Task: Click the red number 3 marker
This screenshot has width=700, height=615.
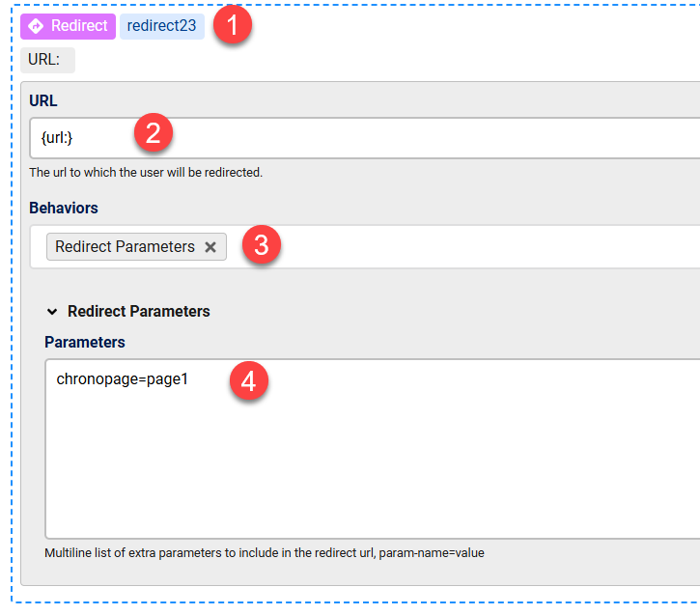Action: [261, 244]
